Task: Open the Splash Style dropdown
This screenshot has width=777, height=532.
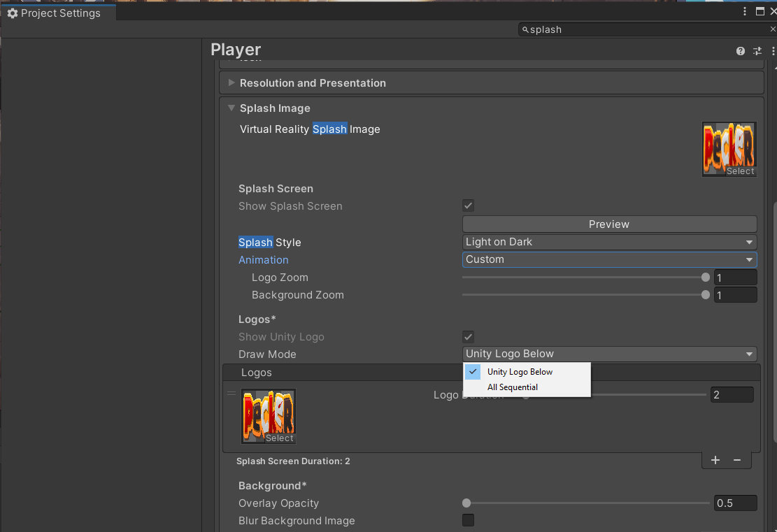Action: click(x=608, y=241)
